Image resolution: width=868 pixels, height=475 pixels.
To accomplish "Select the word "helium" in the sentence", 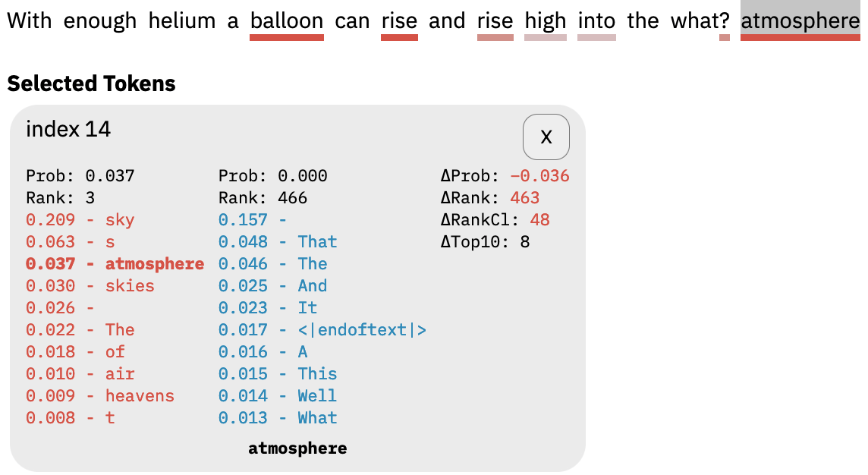I will pos(182,20).
